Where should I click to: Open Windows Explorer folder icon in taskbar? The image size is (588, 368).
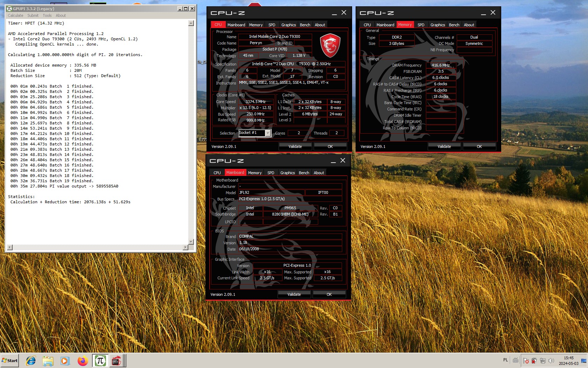click(48, 361)
